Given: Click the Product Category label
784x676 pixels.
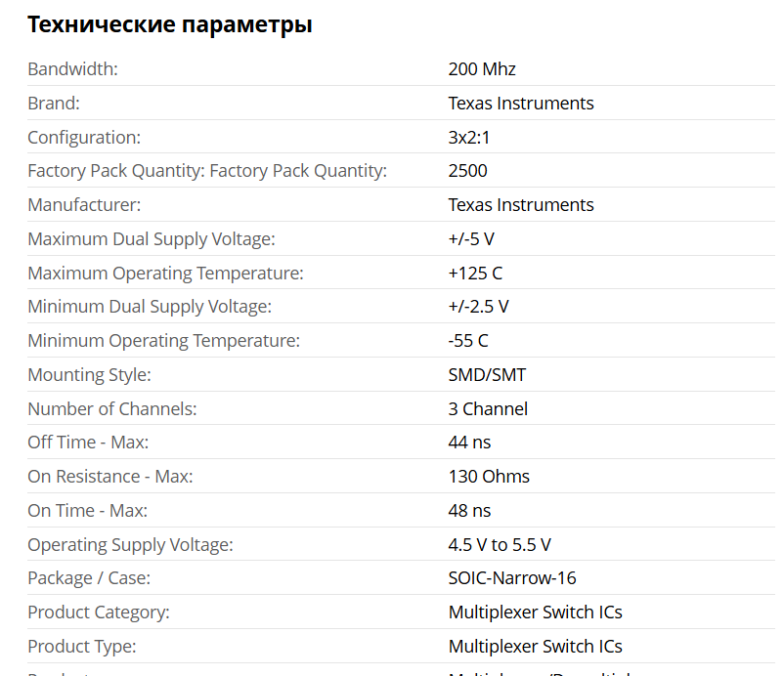Looking at the screenshot, I should (x=98, y=613).
